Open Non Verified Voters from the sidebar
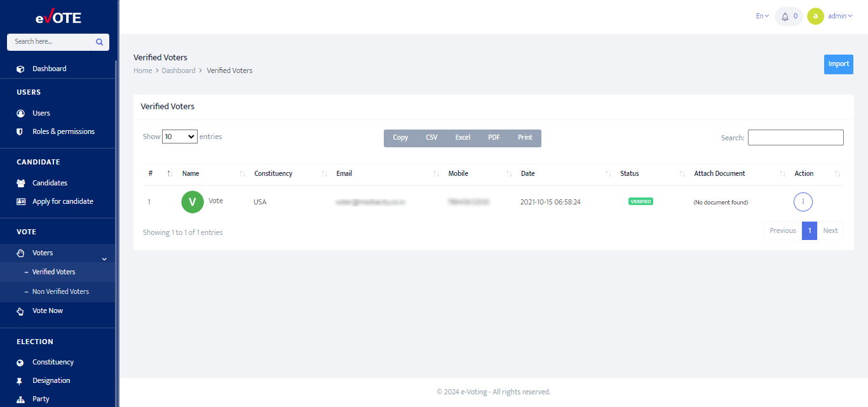The width and height of the screenshot is (868, 407). 59,291
